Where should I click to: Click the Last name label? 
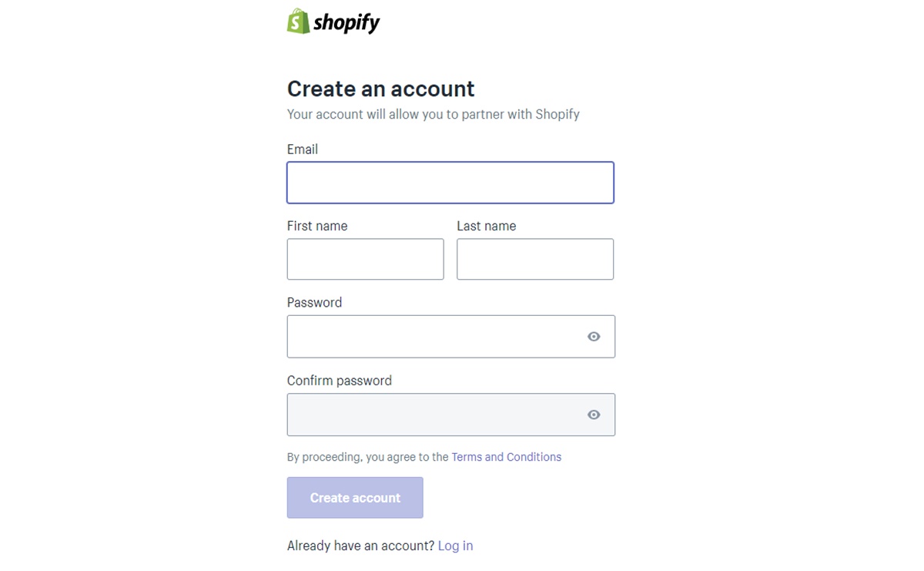pyautogui.click(x=487, y=226)
